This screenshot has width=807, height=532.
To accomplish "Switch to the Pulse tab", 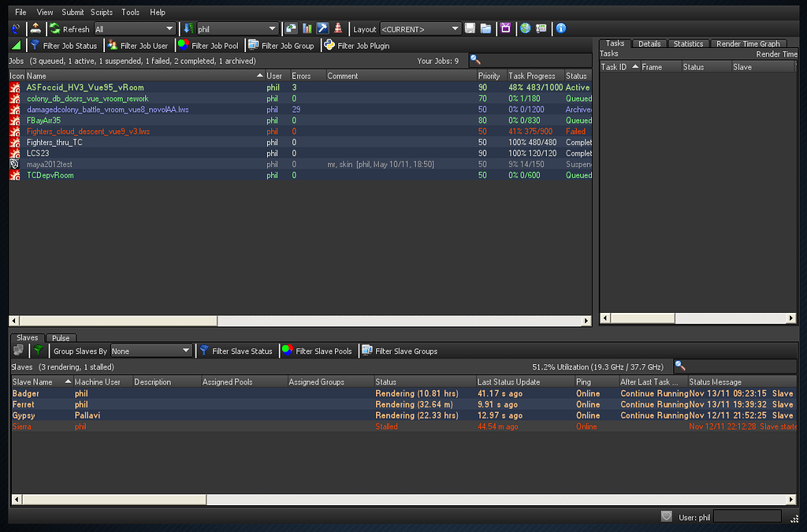I will tap(61, 337).
